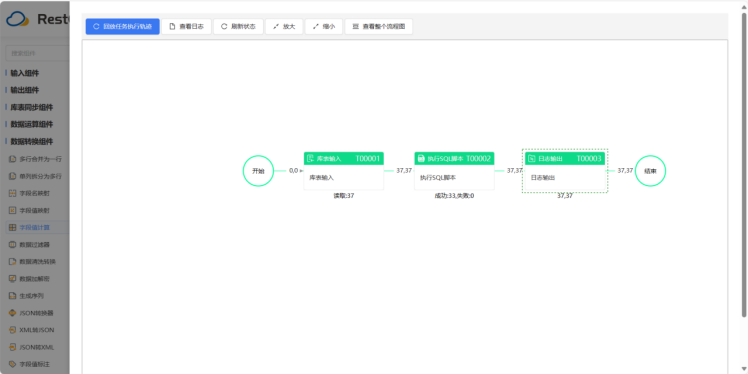The image size is (748, 374).
Task: Click the 字段值计算 component icon
Action: click(13, 228)
